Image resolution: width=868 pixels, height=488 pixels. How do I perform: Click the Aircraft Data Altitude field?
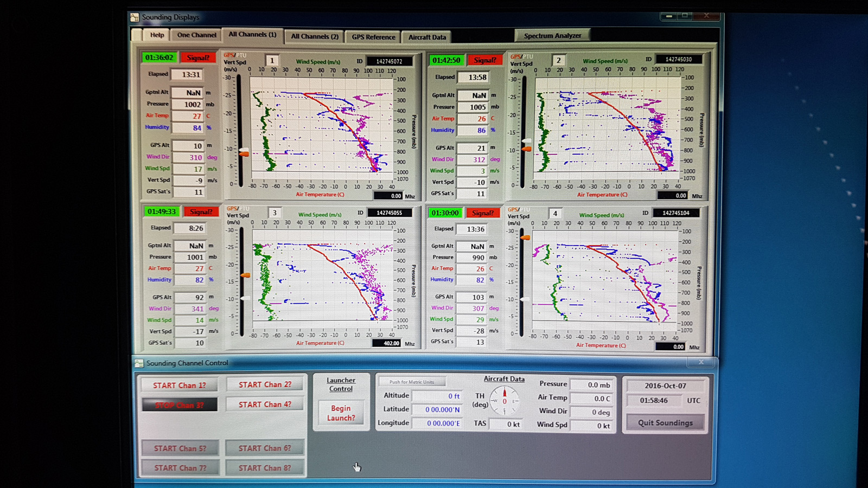coord(437,396)
